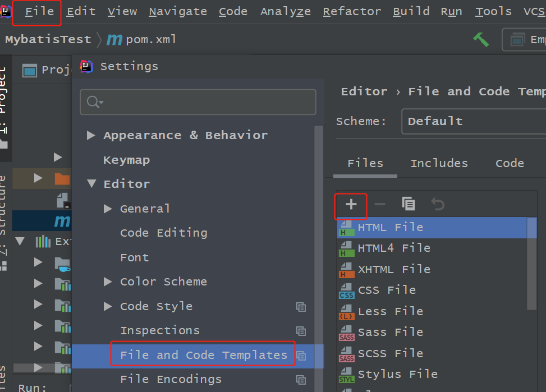Click the settings search field

pyautogui.click(x=198, y=102)
